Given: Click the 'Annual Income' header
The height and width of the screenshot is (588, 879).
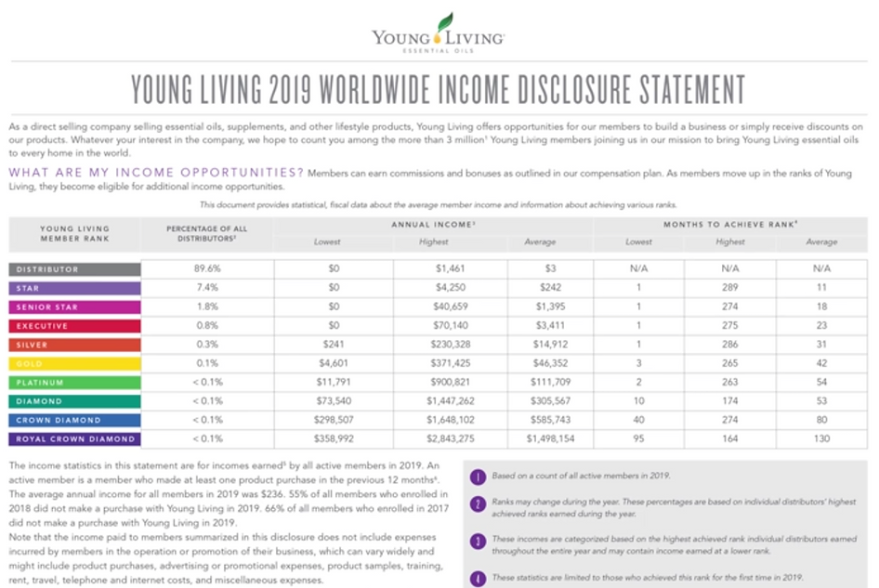Looking at the screenshot, I should pos(433,224).
